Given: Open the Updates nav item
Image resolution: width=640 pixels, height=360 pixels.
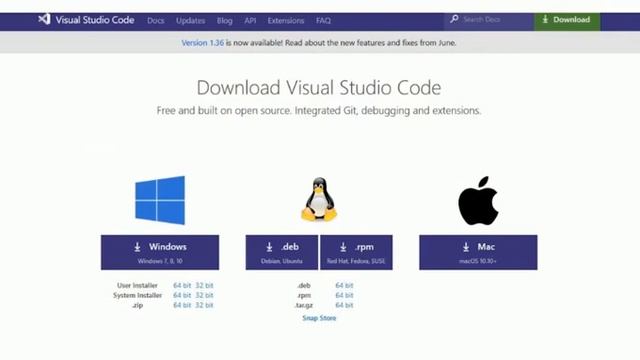Looking at the screenshot, I should coord(191,20).
